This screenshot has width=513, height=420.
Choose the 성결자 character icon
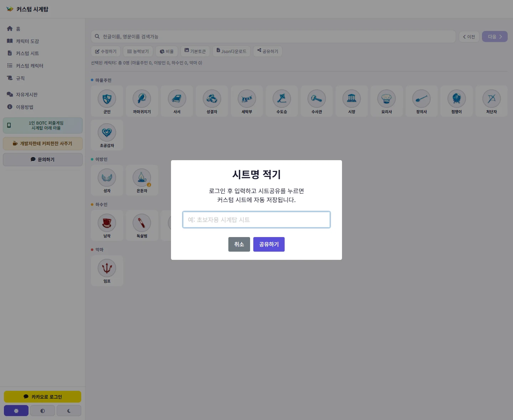point(212,99)
